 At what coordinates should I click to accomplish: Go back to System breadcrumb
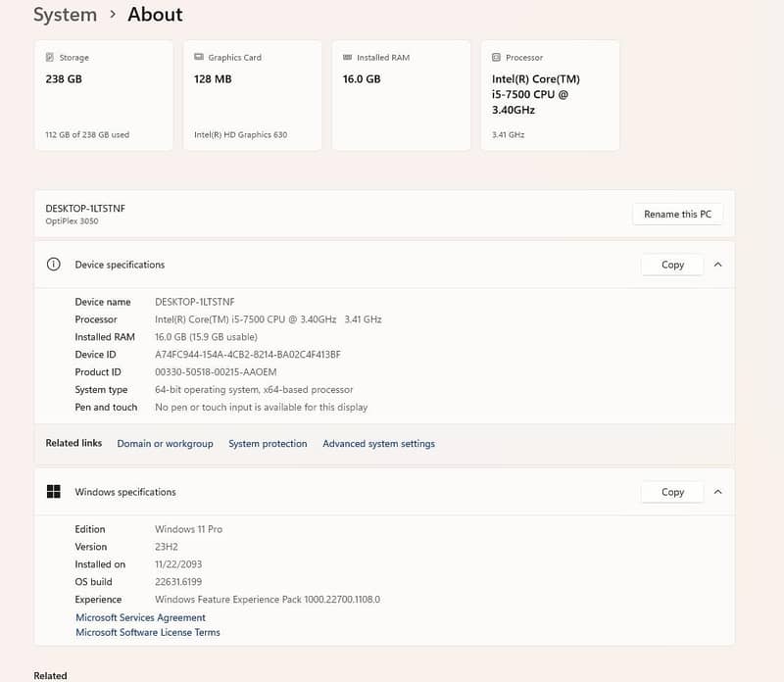65,15
